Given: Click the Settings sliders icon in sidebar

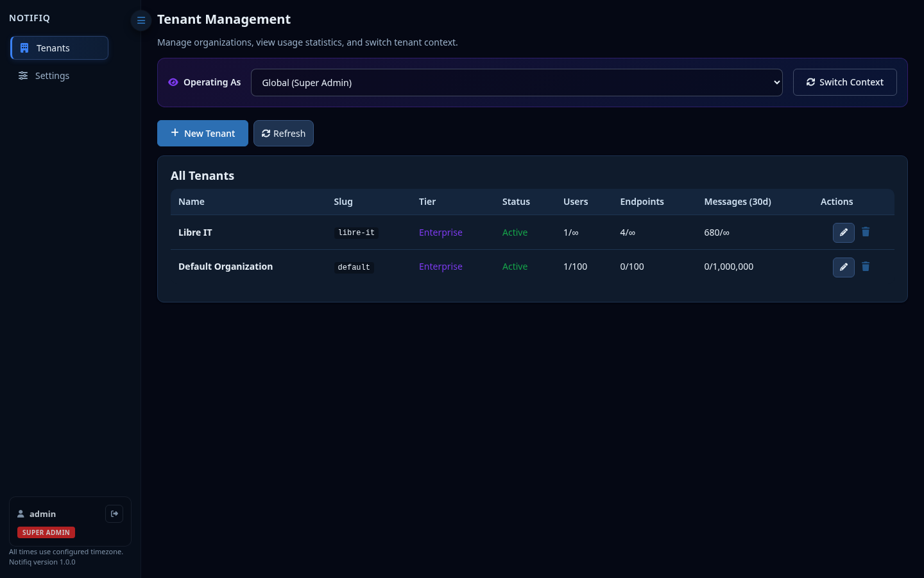Looking at the screenshot, I should click(x=23, y=76).
